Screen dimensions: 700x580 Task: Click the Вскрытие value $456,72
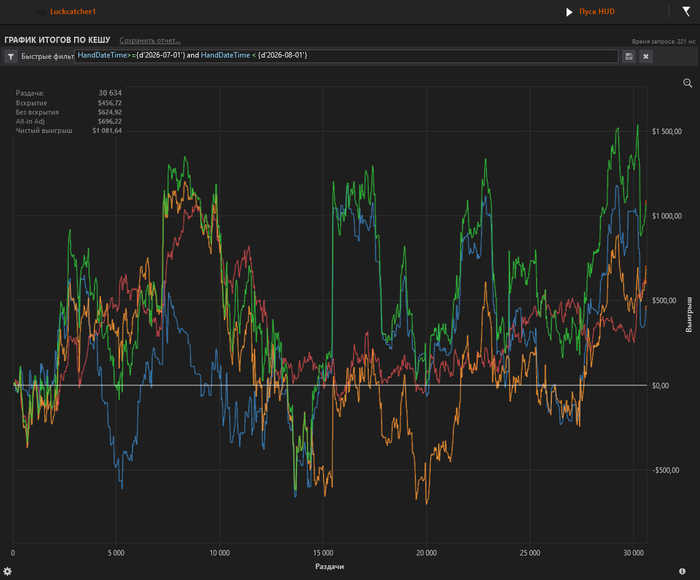click(110, 103)
